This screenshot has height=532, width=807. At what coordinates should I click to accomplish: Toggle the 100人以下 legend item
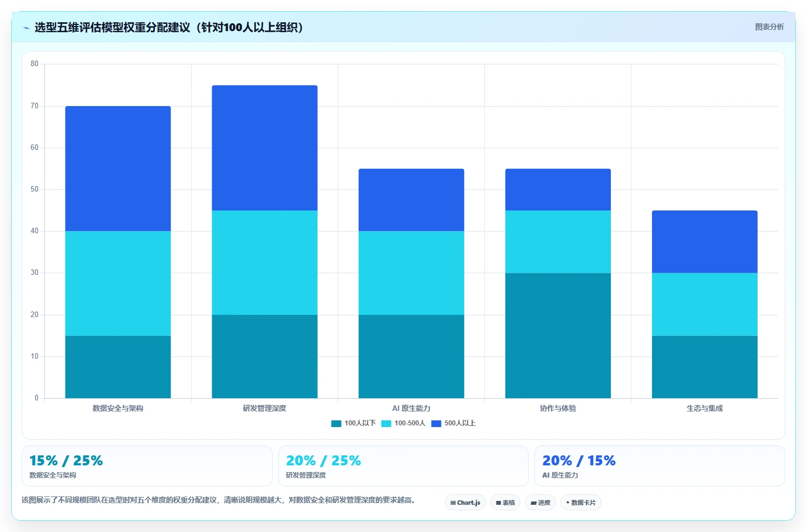(x=353, y=423)
